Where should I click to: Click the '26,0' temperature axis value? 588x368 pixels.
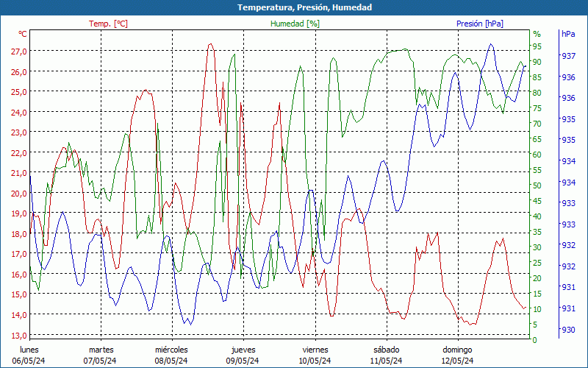coord(19,71)
